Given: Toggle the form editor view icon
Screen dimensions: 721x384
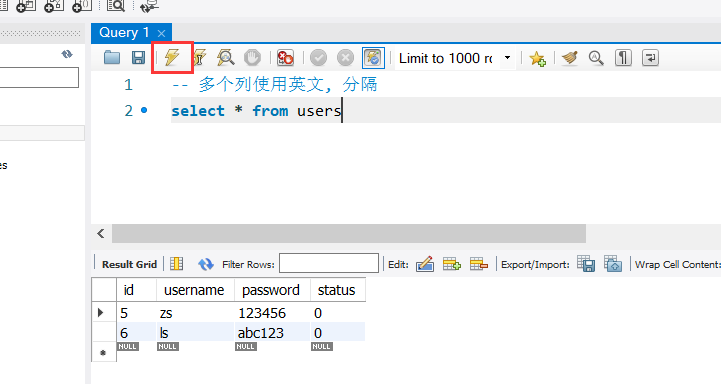Looking at the screenshot, I should [x=176, y=264].
